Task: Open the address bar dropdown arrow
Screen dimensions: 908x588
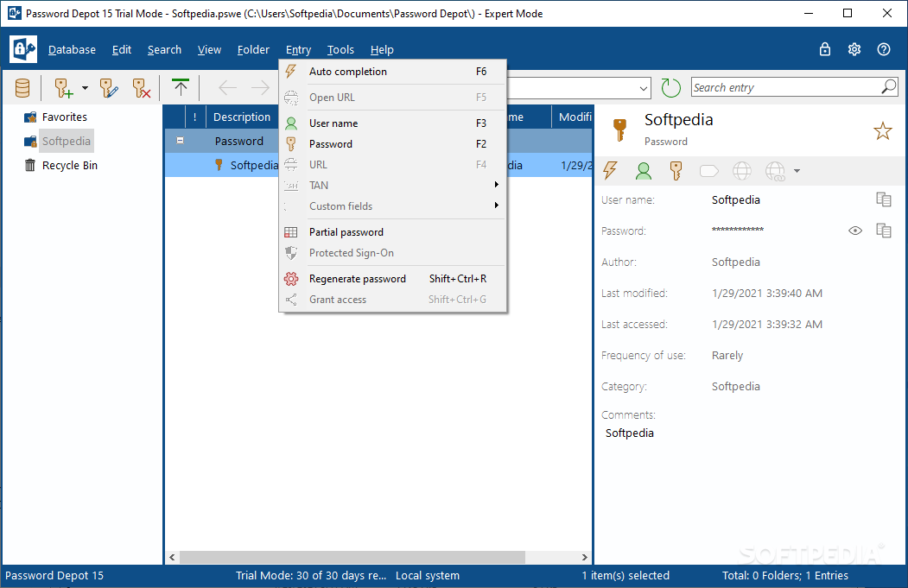Action: (644, 89)
